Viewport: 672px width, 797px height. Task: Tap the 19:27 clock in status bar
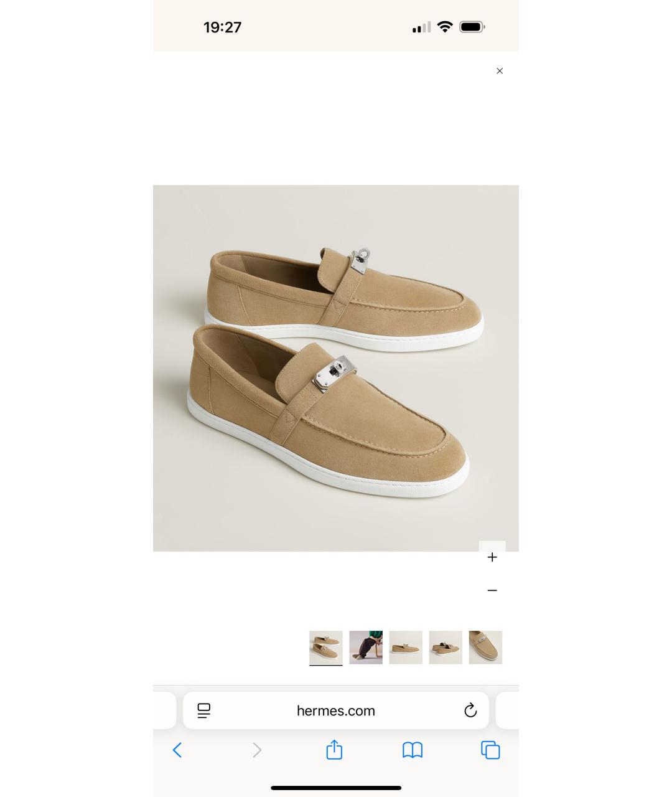click(x=222, y=27)
